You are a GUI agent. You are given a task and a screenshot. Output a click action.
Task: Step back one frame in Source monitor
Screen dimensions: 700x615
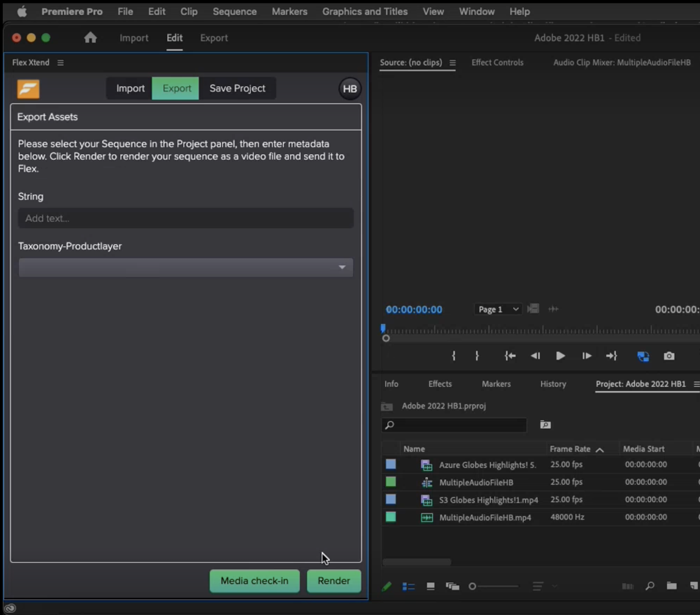tap(535, 356)
